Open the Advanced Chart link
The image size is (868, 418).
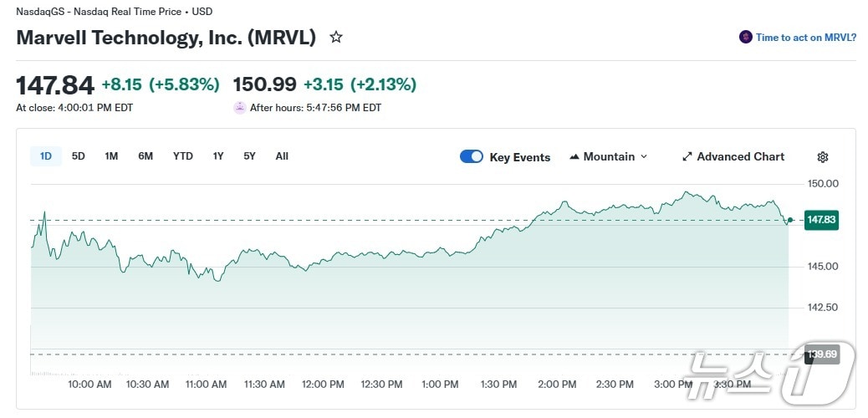[x=740, y=157]
